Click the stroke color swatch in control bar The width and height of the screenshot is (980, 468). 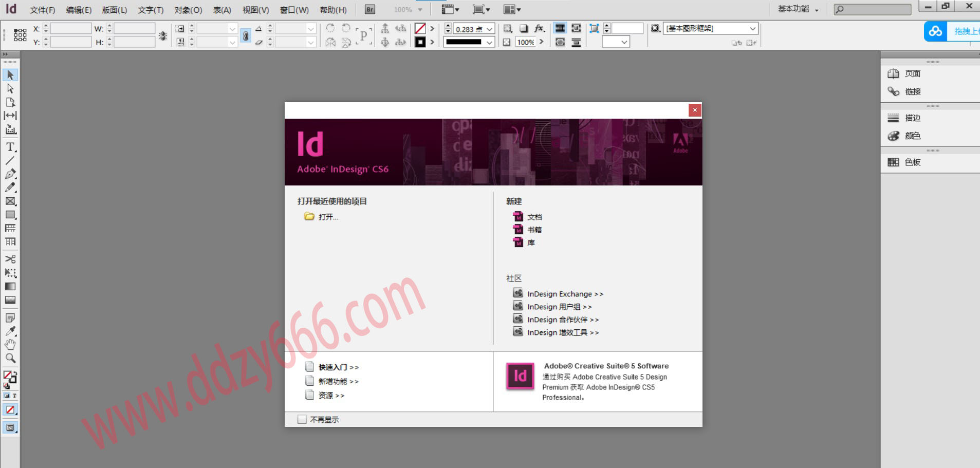point(420,42)
